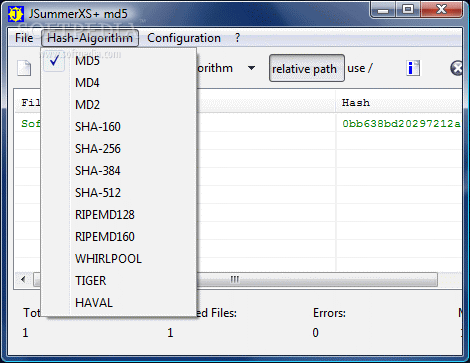Click the round X cancel icon

pos(456,68)
